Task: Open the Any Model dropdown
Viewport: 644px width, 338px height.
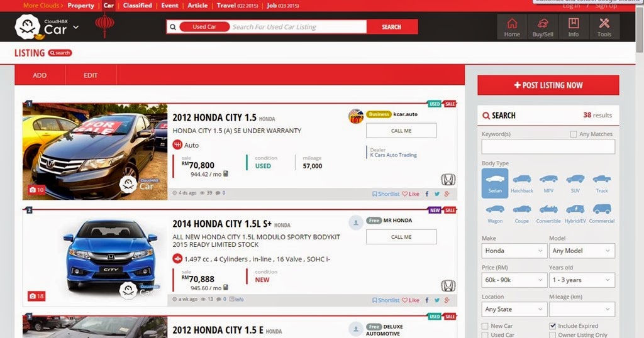Action: (x=582, y=251)
